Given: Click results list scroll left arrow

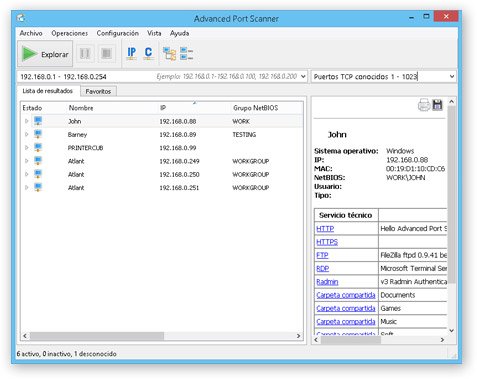Looking at the screenshot, I should tap(25, 336).
